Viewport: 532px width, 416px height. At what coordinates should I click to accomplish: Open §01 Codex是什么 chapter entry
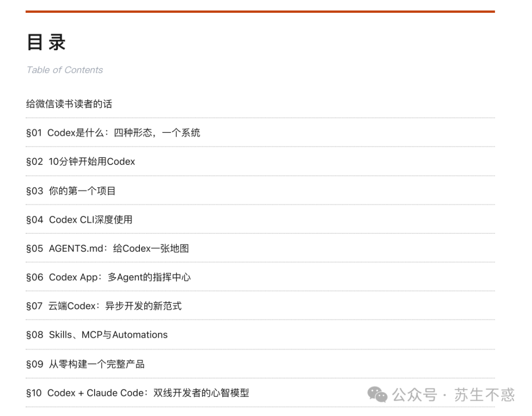[x=113, y=133]
